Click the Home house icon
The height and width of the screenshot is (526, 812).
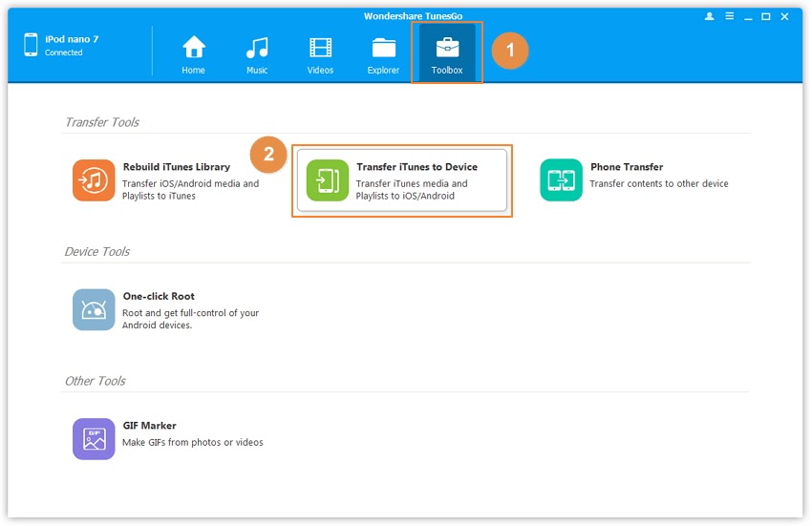(x=194, y=47)
